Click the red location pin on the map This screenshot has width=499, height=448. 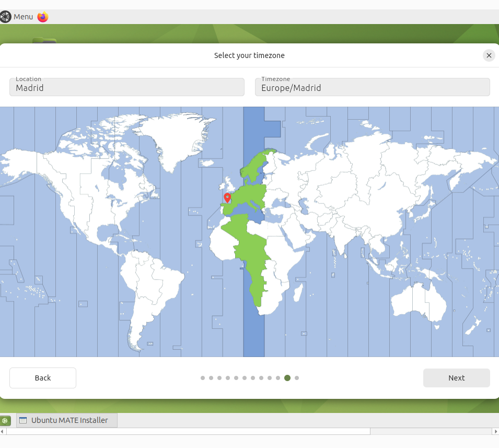(x=227, y=198)
